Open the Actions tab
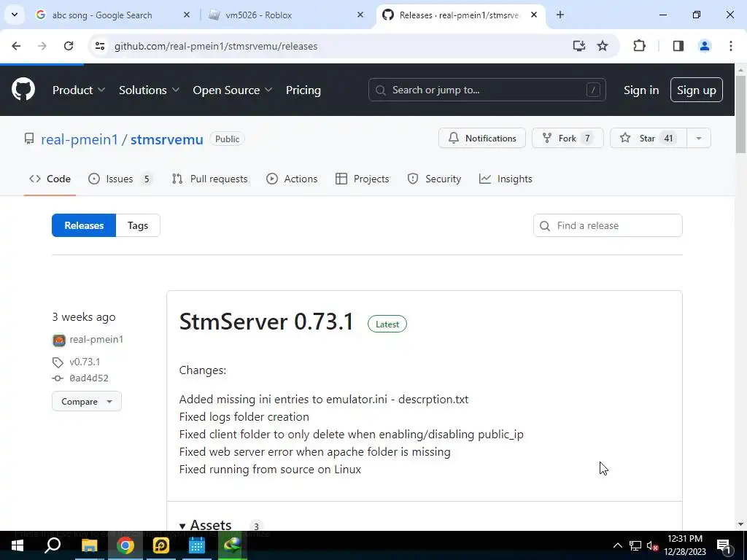 (x=292, y=179)
